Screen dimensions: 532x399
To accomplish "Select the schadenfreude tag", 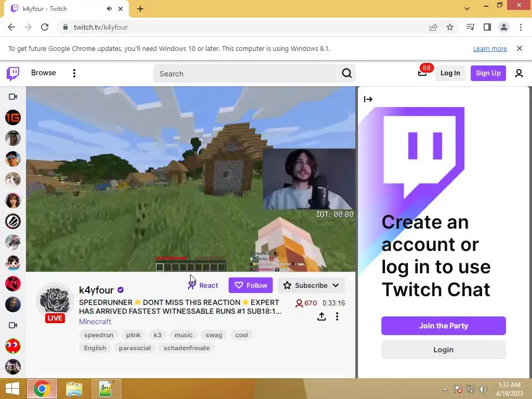I will point(187,348).
